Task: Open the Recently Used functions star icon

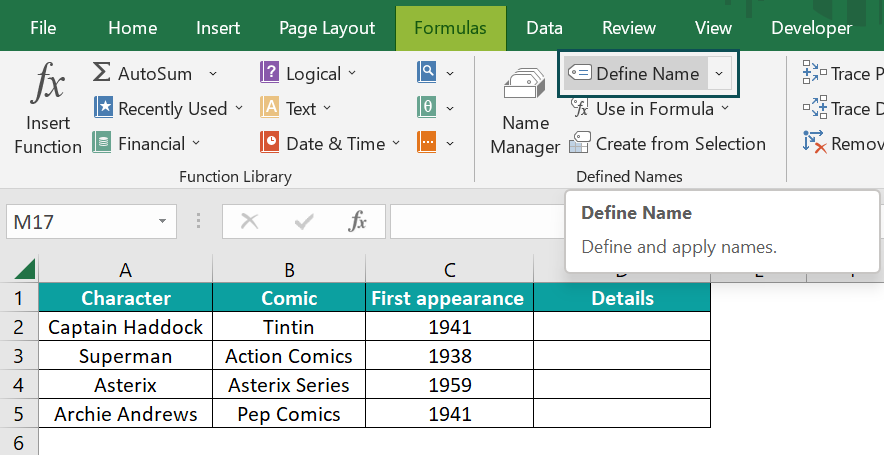Action: tap(103, 108)
